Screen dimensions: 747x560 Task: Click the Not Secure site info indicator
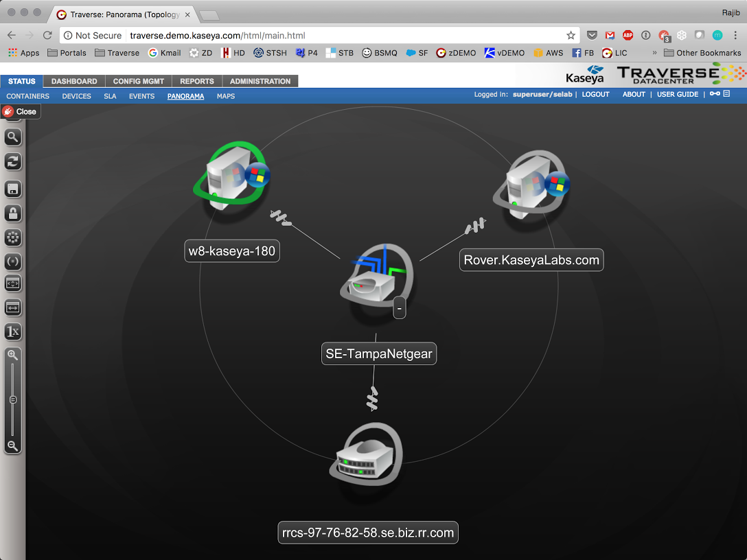[x=93, y=35]
